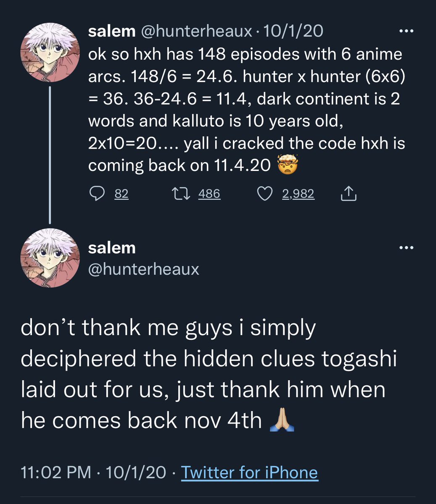Click the 2,982 likes count
The image size is (436, 504).
pos(298,194)
